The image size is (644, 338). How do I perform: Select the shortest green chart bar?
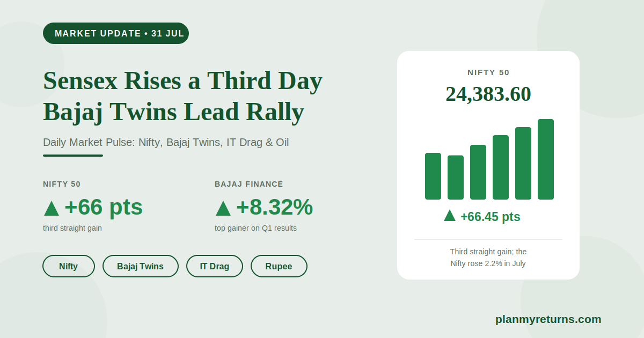pos(456,178)
